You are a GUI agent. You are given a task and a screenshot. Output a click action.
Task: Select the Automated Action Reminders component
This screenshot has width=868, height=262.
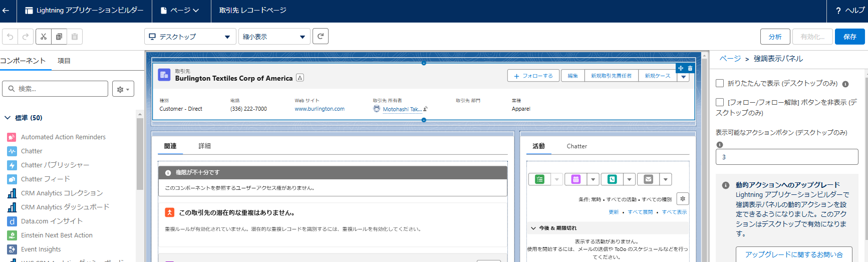click(x=63, y=137)
